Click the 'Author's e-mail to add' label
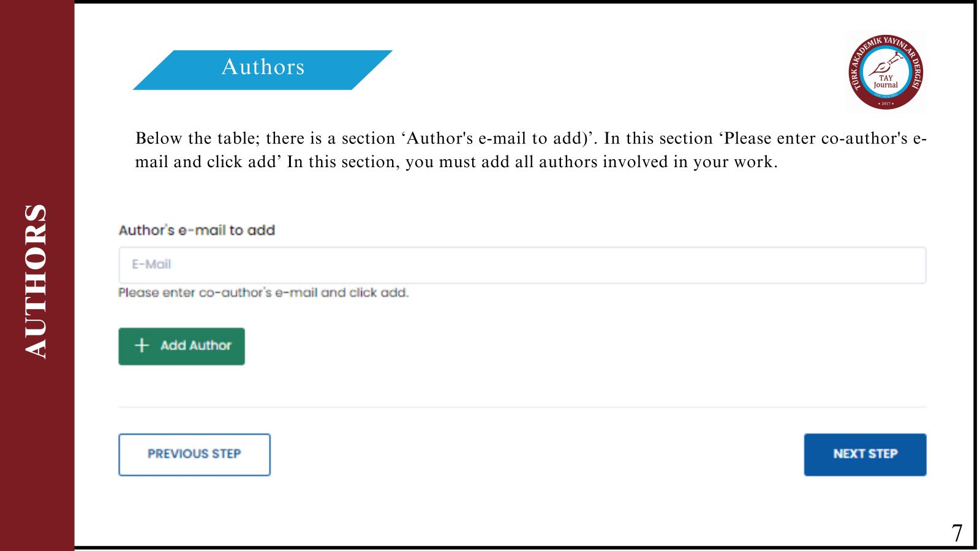 197,230
